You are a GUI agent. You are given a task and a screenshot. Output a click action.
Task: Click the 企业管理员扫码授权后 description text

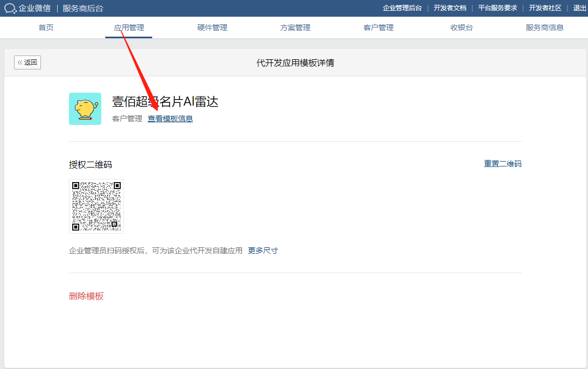[x=156, y=250]
